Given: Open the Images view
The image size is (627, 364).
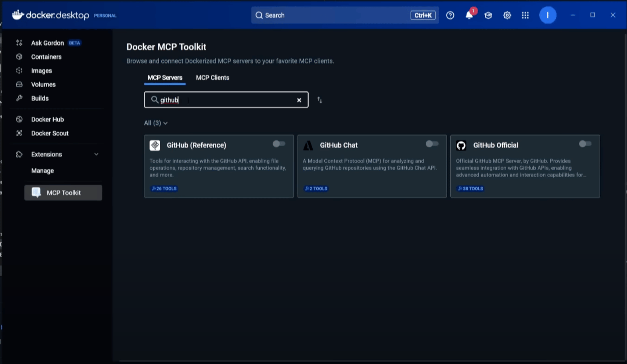Looking at the screenshot, I should tap(41, 71).
